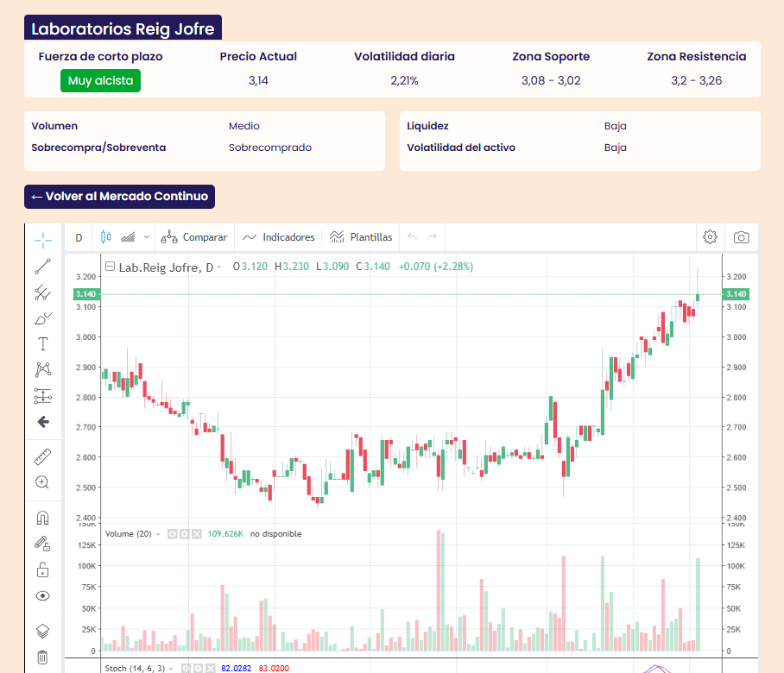Screen dimensions: 784x673
Task: Expand the Stoch (14, 6, 3) dropdown arrow
Action: point(171,669)
